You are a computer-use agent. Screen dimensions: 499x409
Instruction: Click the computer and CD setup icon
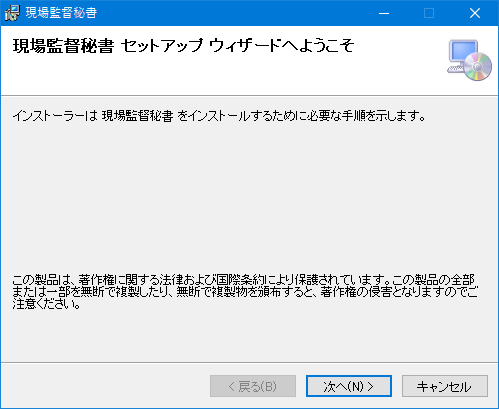tap(469, 60)
